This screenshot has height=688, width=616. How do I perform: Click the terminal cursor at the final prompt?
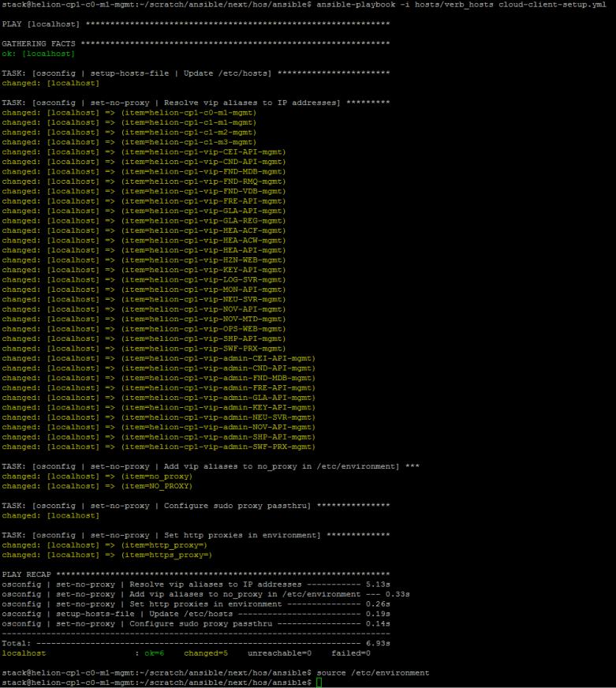tap(319, 682)
